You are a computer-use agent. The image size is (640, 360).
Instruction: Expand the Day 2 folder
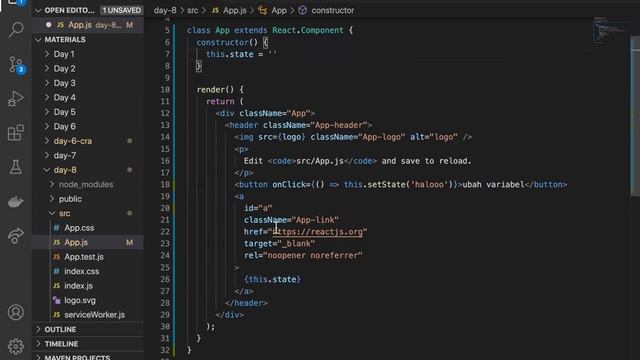[47, 69]
